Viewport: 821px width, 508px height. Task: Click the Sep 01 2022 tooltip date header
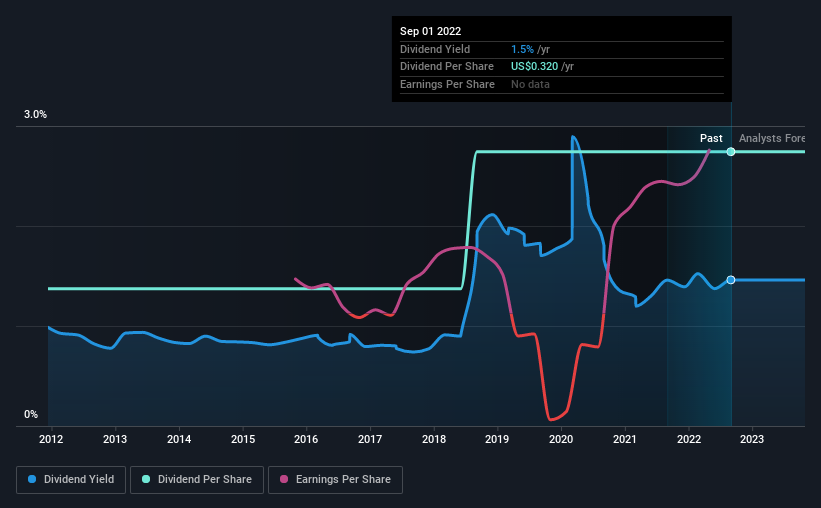coord(430,31)
